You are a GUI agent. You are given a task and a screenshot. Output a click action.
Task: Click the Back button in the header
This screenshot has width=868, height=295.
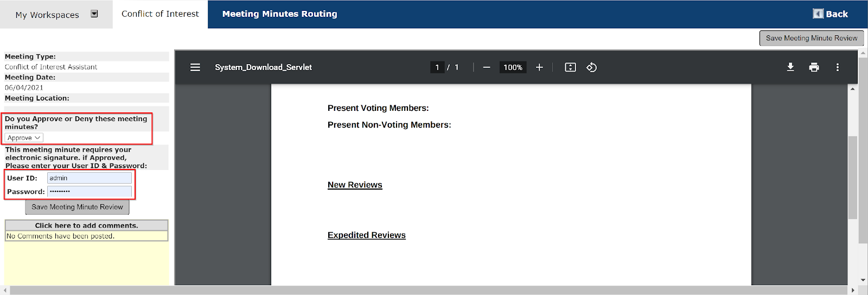830,14
